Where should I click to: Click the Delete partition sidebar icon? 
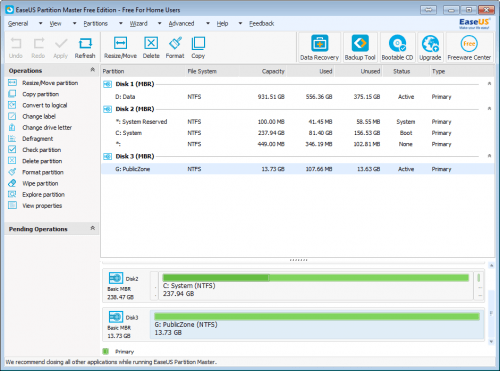pyautogui.click(x=12, y=161)
